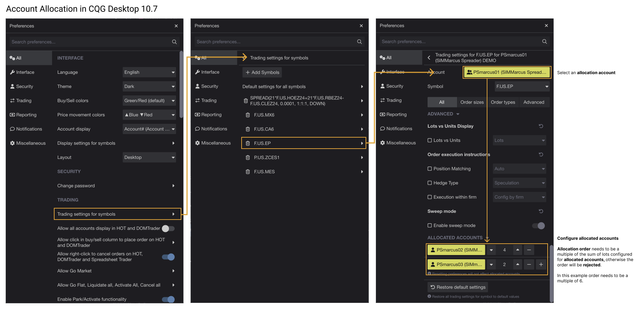644x310 pixels.
Task: Open Layout dropdown set to Desktop
Action: coord(149,157)
